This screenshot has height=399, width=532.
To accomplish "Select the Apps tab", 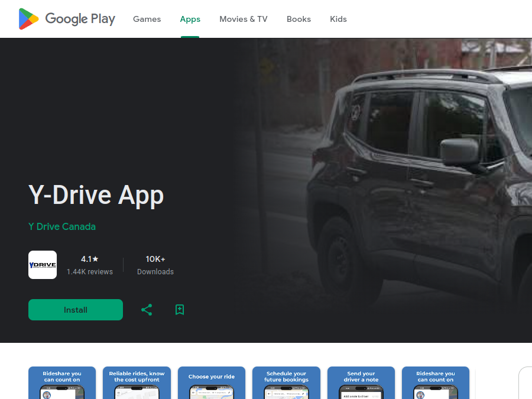I will coord(190,19).
